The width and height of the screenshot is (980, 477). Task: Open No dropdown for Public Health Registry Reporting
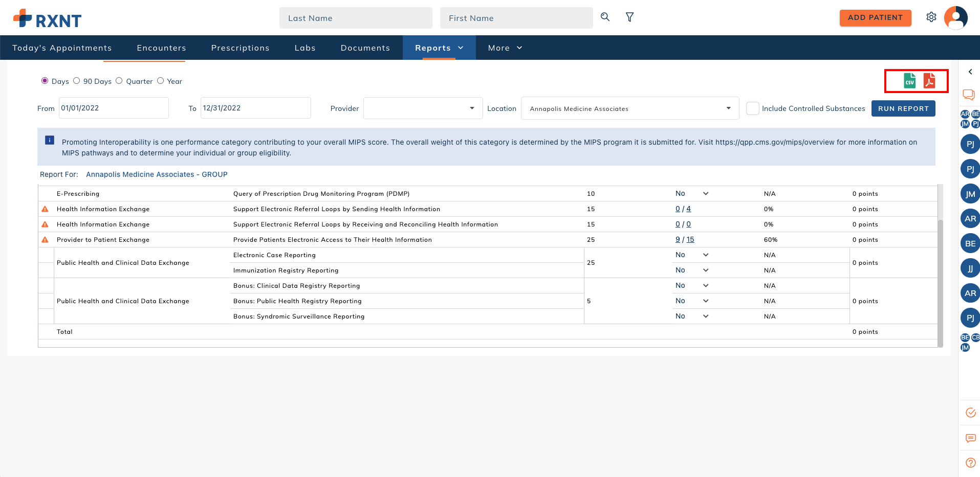pyautogui.click(x=692, y=301)
